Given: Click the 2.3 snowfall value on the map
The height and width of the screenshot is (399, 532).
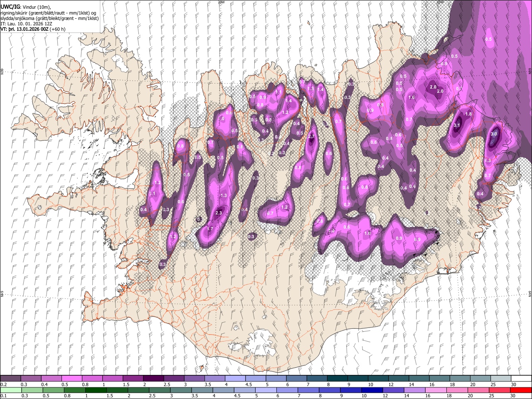Looking at the screenshot, I should point(219,213).
